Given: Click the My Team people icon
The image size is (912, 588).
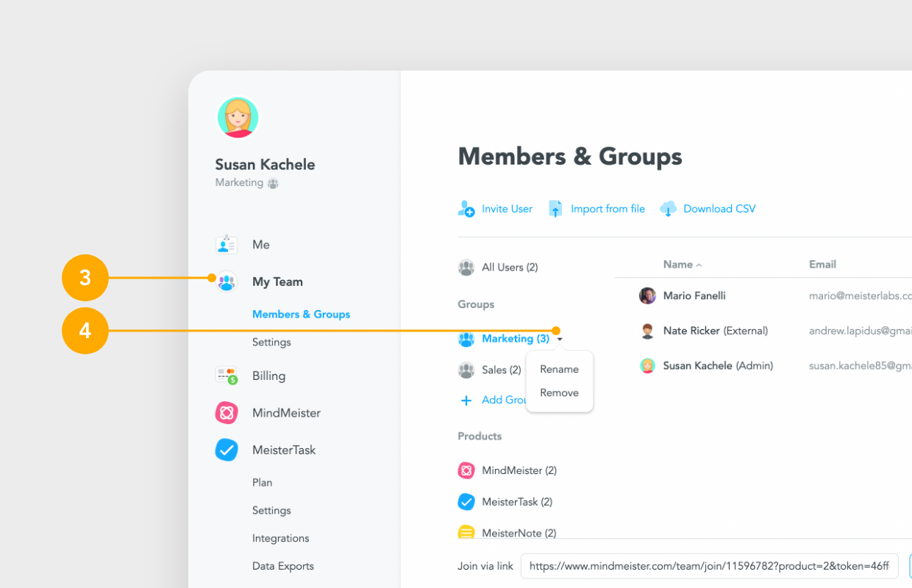Looking at the screenshot, I should [227, 282].
